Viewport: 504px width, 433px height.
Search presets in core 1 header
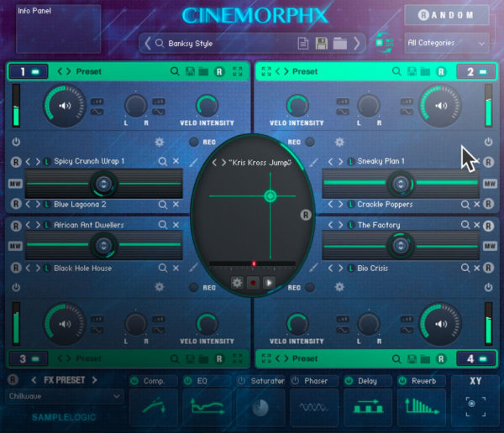tap(175, 71)
